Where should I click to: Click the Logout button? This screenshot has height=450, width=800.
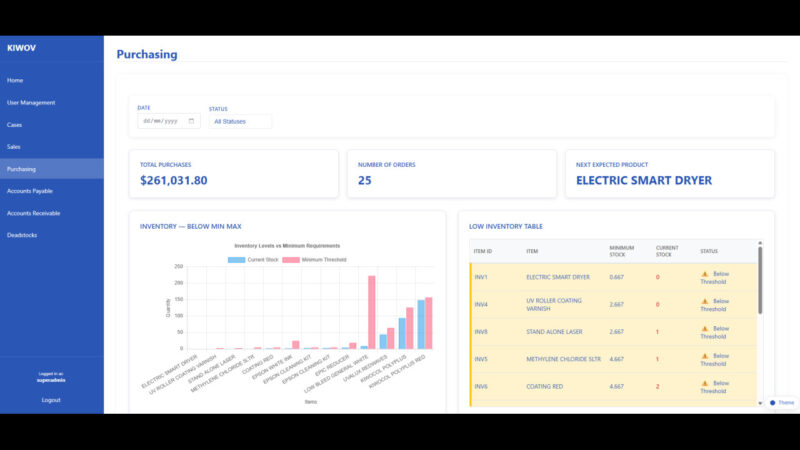coord(51,399)
